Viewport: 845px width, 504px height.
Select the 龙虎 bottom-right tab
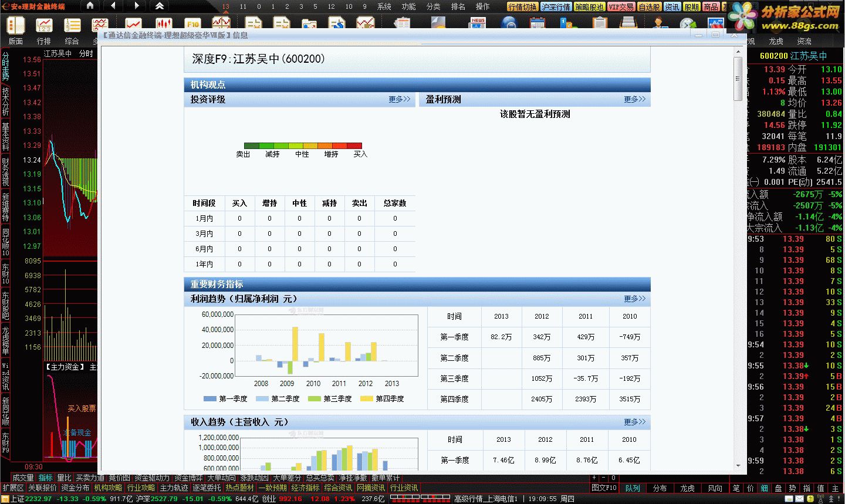[687, 488]
